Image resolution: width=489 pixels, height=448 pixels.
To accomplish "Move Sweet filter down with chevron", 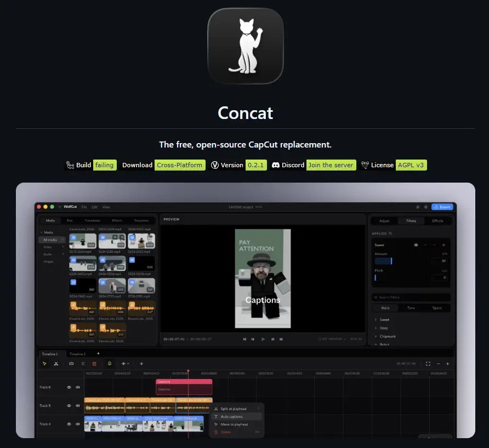I will (434, 245).
